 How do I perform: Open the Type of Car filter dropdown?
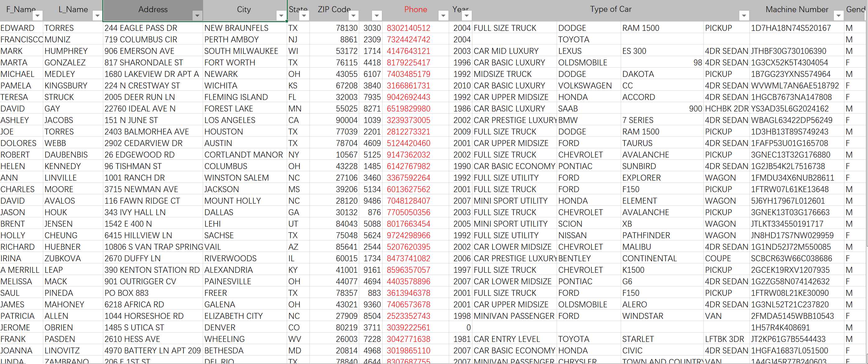click(744, 16)
